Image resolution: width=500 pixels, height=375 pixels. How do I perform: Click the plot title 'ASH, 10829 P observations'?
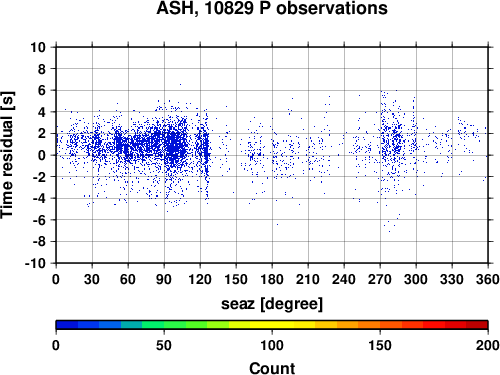coord(272,8)
